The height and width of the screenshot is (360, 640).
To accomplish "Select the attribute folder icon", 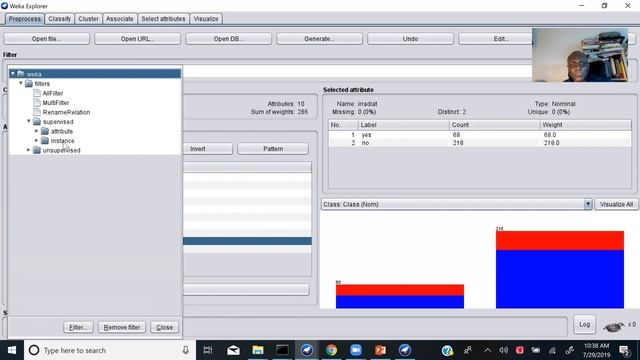I will [x=45, y=131].
